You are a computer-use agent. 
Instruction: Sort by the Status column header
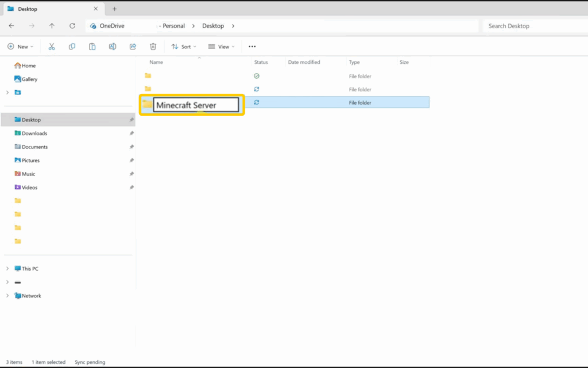pyautogui.click(x=261, y=62)
